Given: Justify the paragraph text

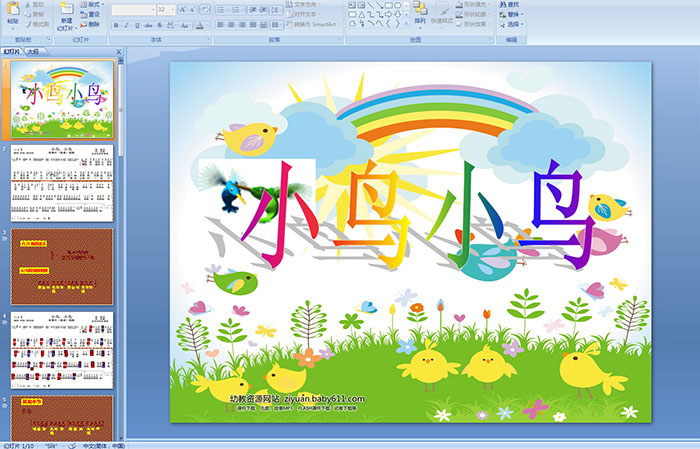Looking at the screenshot, I should (253, 25).
